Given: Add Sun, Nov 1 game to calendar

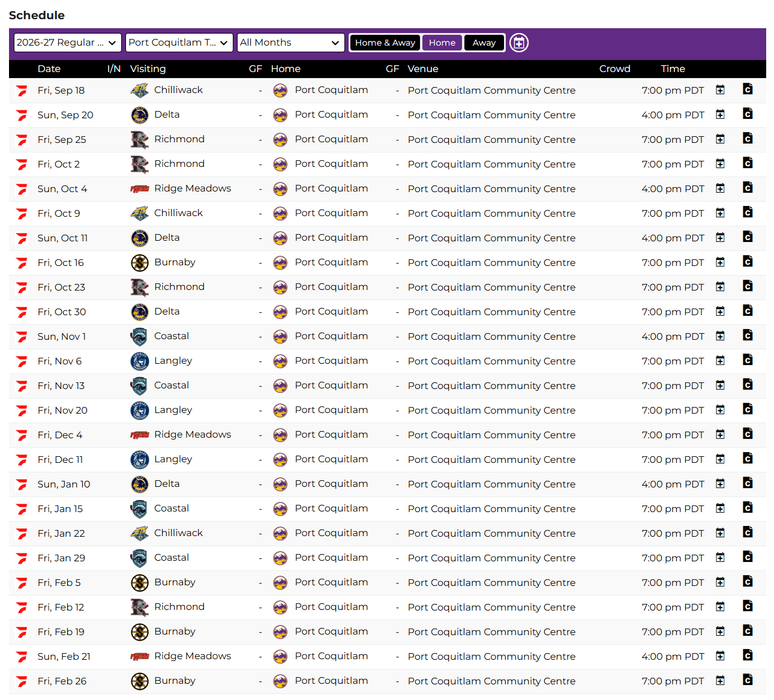Looking at the screenshot, I should point(720,336).
